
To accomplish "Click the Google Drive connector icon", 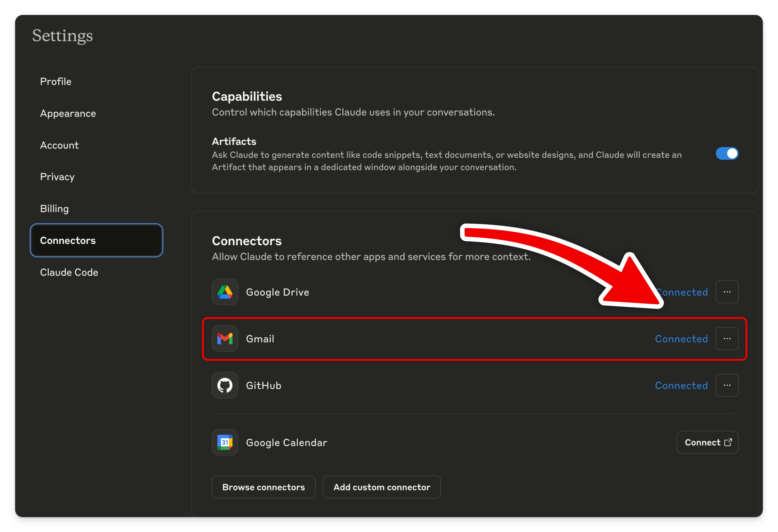I will (x=225, y=292).
